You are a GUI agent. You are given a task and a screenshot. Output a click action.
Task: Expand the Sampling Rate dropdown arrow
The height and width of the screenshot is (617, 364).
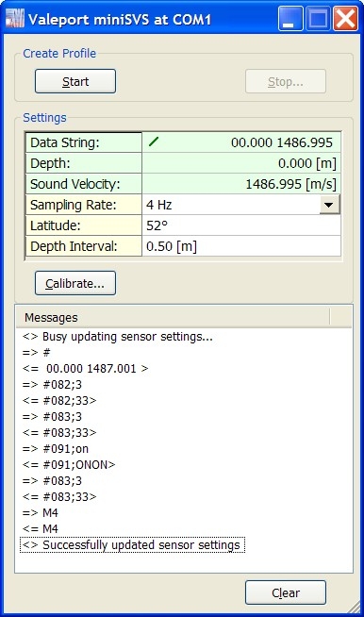[329, 205]
